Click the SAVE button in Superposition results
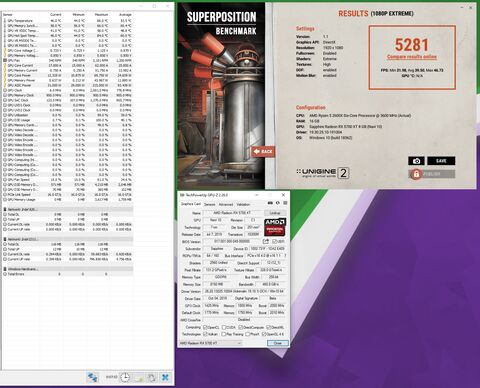This screenshot has height=388, width=480. [441, 161]
